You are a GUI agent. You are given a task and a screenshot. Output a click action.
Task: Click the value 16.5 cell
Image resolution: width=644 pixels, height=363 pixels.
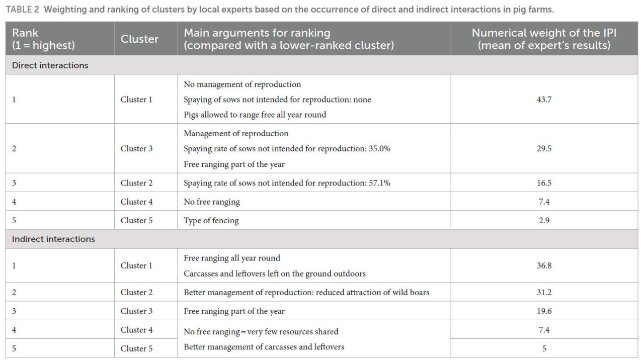pyautogui.click(x=544, y=183)
